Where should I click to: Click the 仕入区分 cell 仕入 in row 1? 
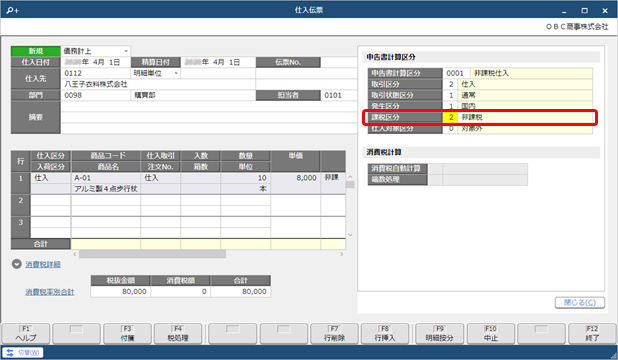point(51,178)
